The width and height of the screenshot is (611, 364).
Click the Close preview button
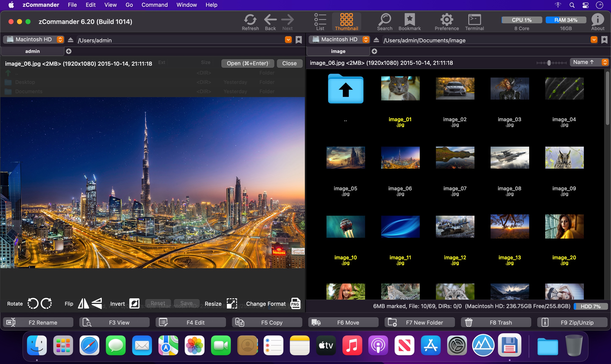point(289,63)
